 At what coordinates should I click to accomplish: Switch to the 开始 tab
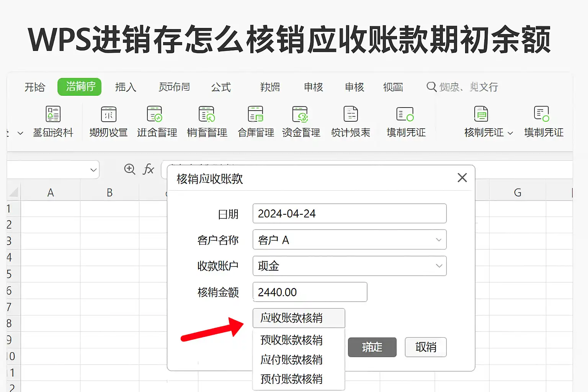pos(34,87)
